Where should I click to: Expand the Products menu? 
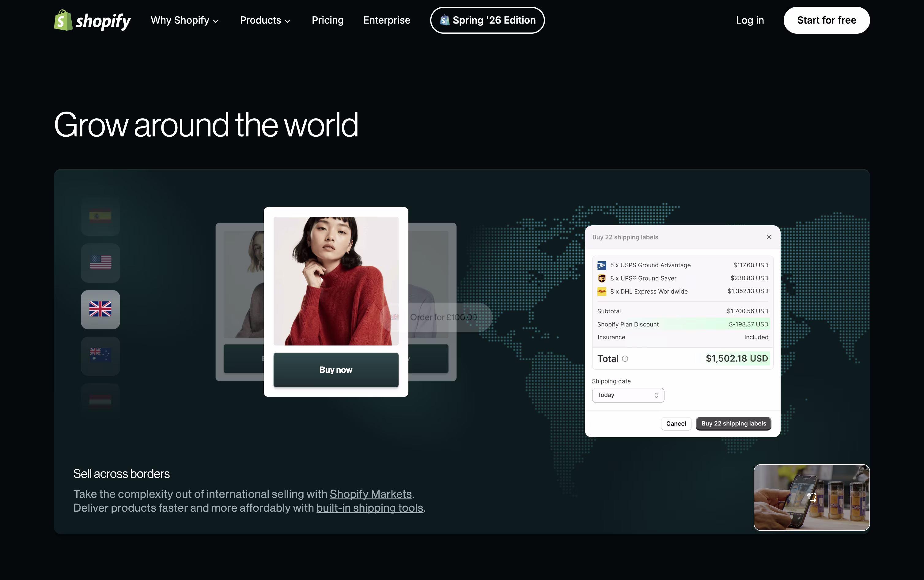[265, 20]
